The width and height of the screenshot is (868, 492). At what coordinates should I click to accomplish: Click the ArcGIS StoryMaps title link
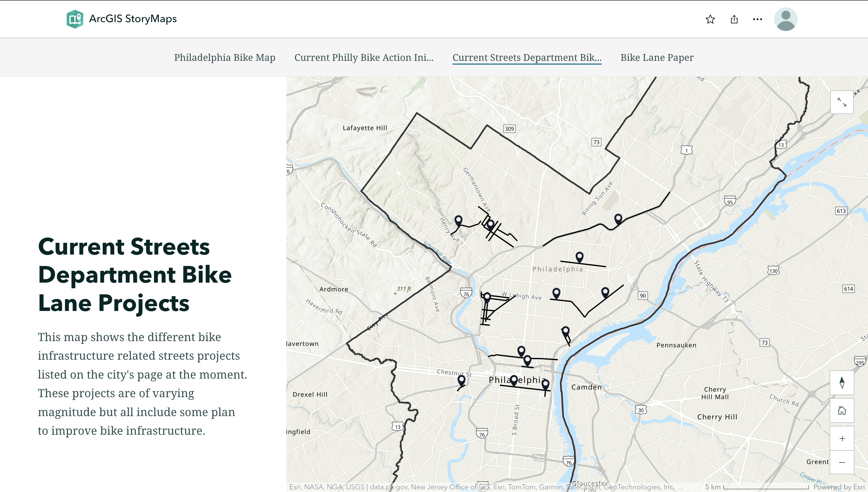click(x=133, y=19)
